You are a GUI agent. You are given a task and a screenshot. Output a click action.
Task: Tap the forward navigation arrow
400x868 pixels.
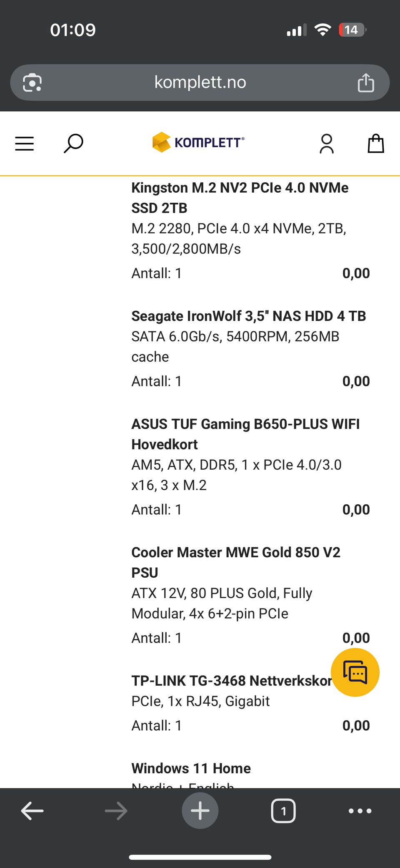point(116,811)
